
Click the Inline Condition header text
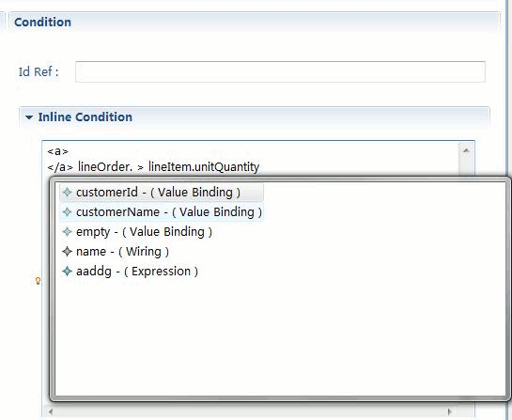tap(85, 117)
